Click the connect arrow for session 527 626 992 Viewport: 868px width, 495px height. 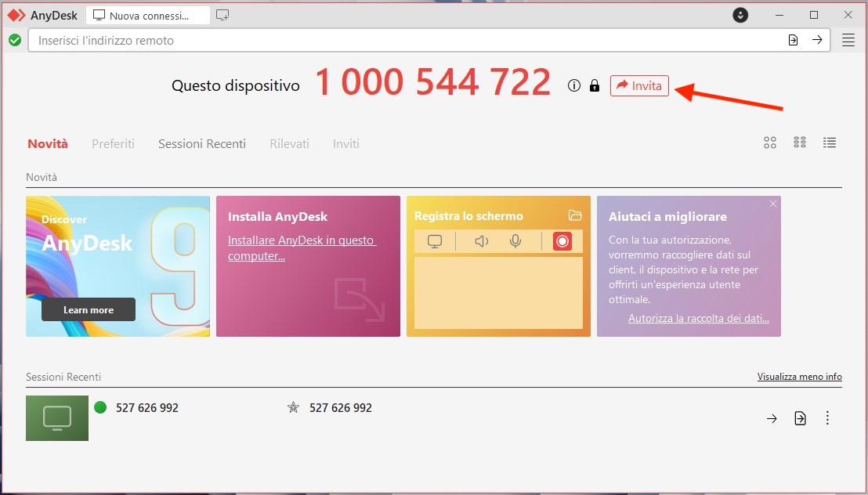[772, 418]
